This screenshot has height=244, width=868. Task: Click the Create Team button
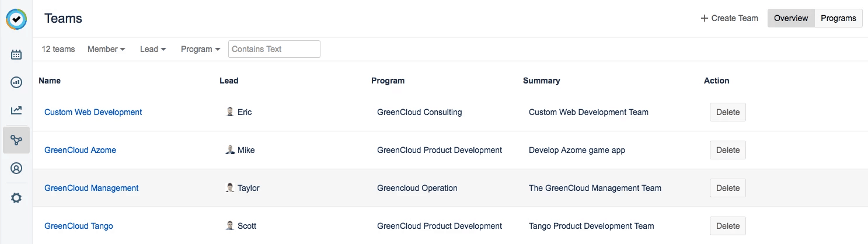pos(730,18)
